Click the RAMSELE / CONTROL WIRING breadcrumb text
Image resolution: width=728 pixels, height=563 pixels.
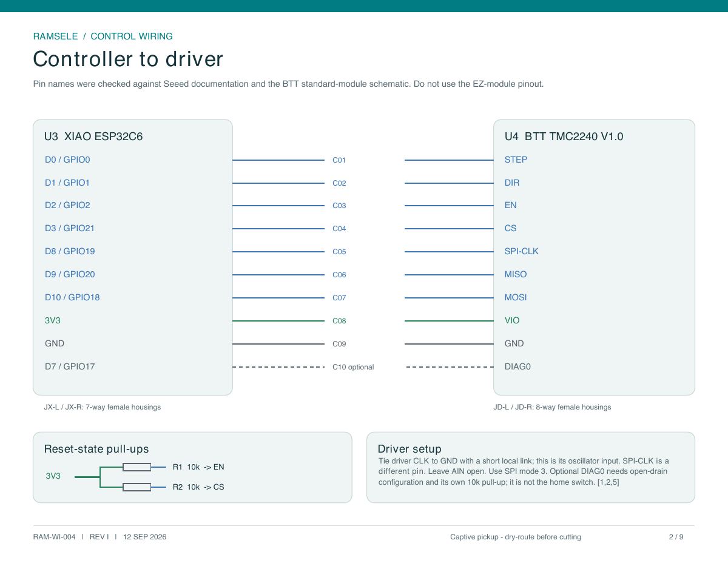103,36
